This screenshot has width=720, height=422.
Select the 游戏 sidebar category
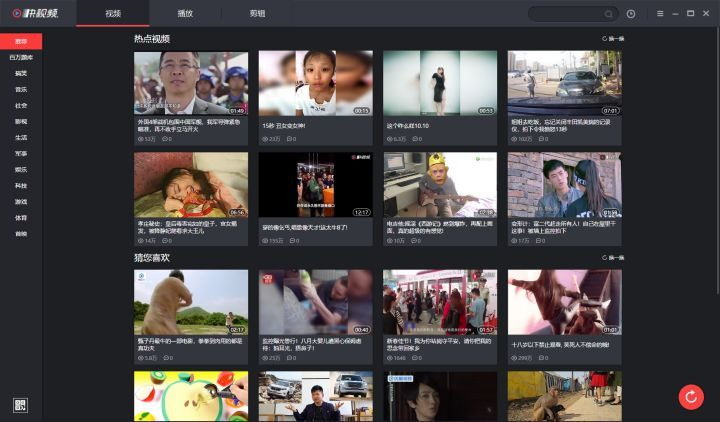click(21, 202)
